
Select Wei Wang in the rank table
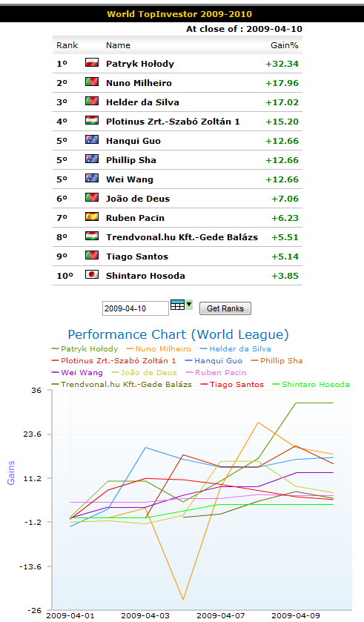coord(129,179)
